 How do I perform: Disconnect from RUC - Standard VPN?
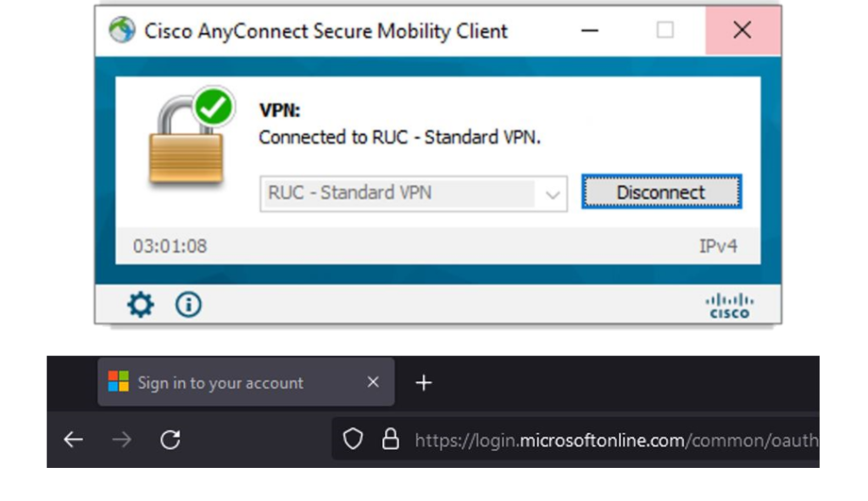tap(660, 192)
